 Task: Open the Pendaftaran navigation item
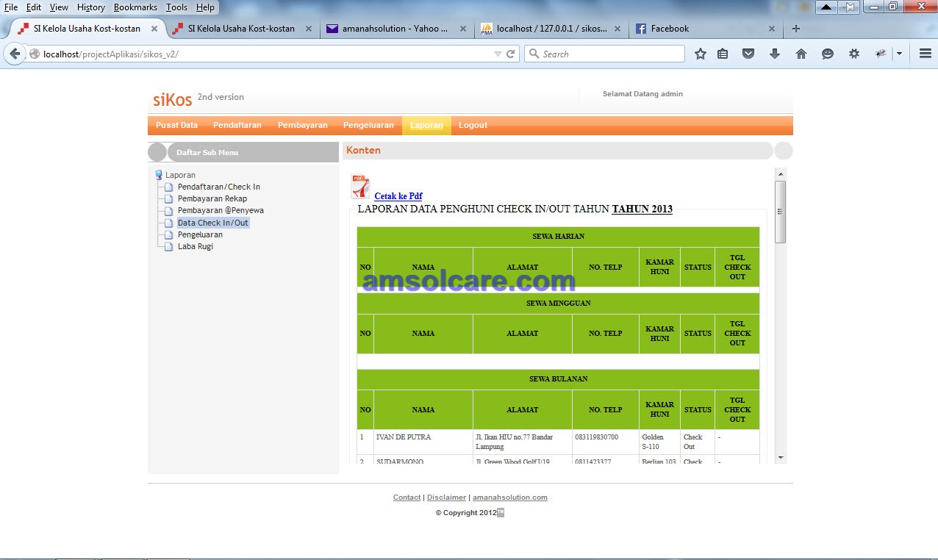click(x=237, y=125)
